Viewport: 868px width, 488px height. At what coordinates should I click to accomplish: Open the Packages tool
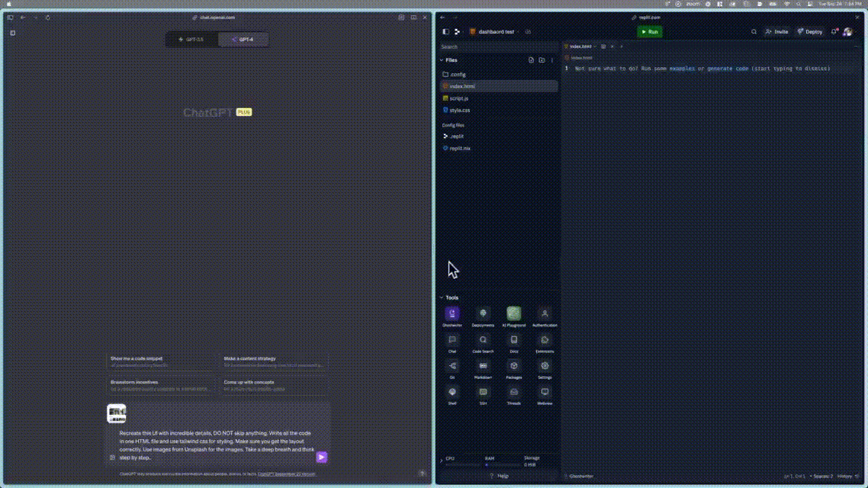[513, 367]
